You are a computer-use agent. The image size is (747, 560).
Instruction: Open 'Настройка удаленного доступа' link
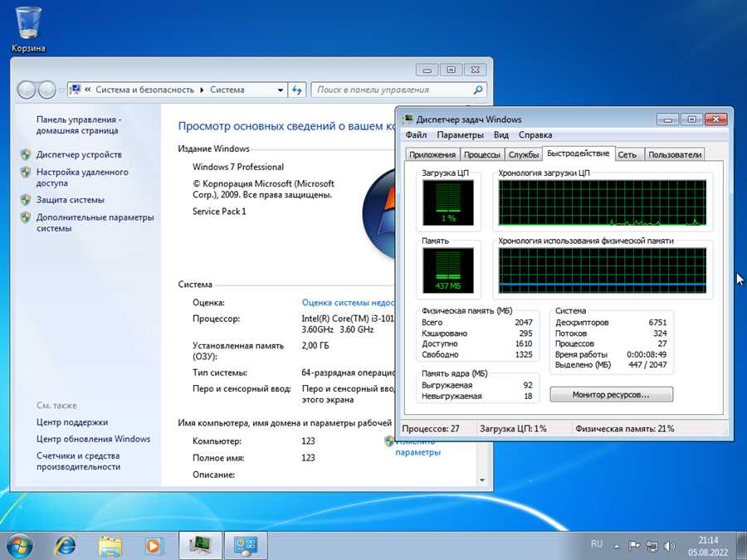coord(82,178)
